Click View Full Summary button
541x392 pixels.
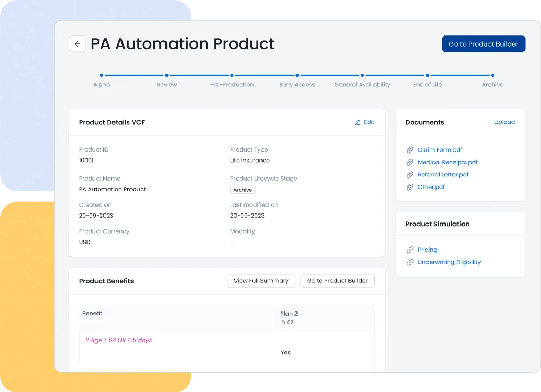pos(261,281)
